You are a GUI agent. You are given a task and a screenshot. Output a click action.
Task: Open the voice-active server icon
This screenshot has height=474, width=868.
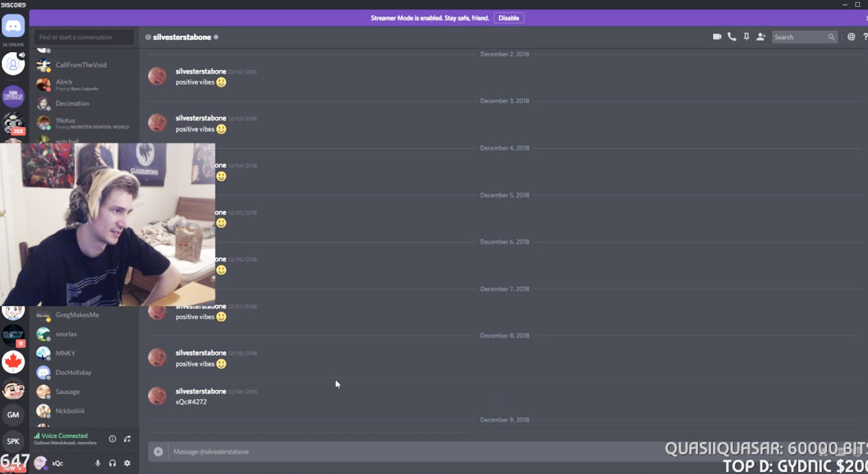[13, 63]
